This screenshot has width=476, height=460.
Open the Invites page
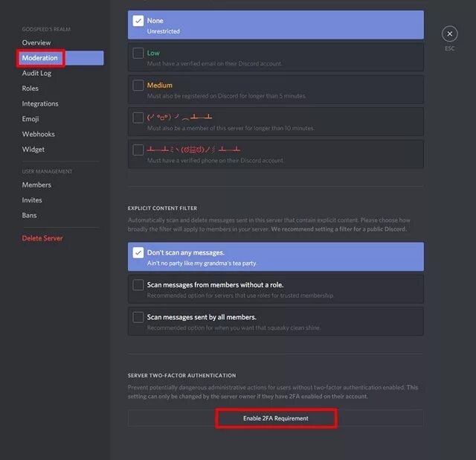coord(32,200)
